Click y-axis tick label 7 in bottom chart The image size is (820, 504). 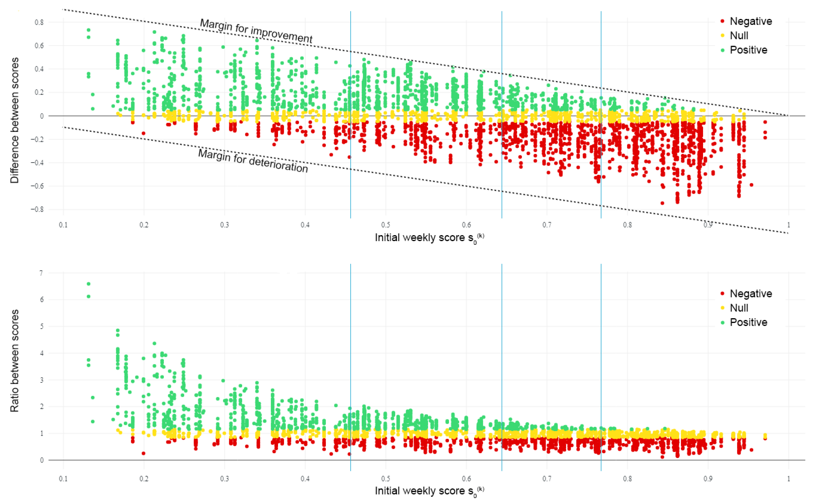tap(41, 273)
